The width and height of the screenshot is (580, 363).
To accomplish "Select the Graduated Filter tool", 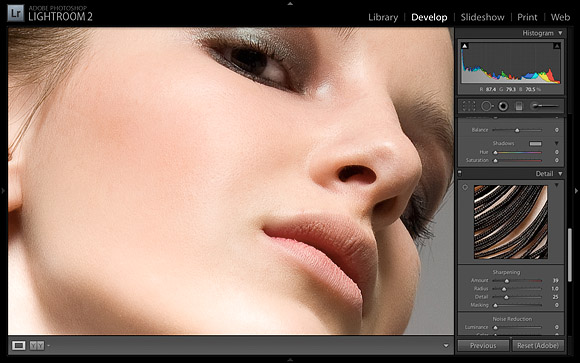I will click(519, 106).
